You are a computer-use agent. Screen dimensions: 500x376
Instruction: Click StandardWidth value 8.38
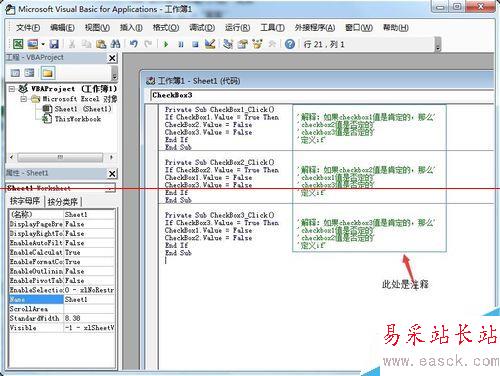click(x=89, y=318)
